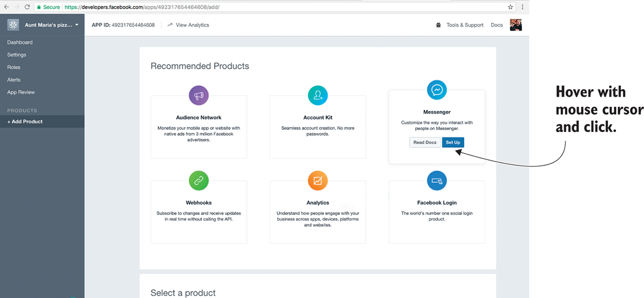The width and height of the screenshot is (644, 298).
Task: Click the Account Kit person icon
Action: pos(318,96)
